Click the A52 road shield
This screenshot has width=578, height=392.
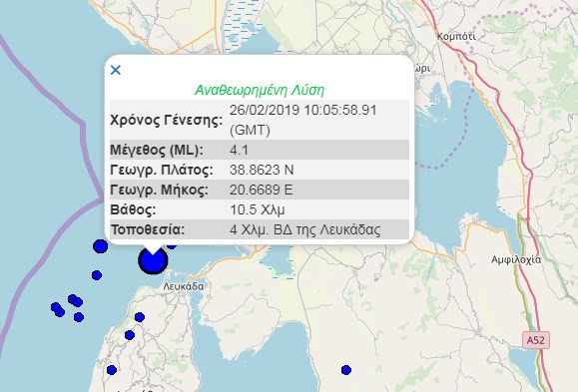click(536, 340)
